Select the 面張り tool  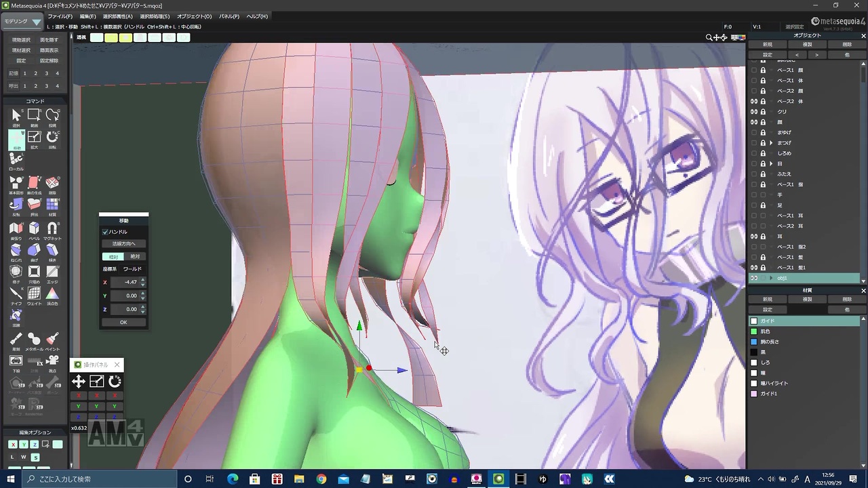click(16, 230)
